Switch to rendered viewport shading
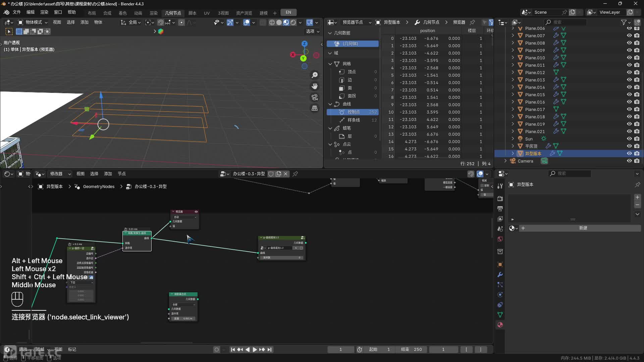The image size is (644, 362). [293, 22]
